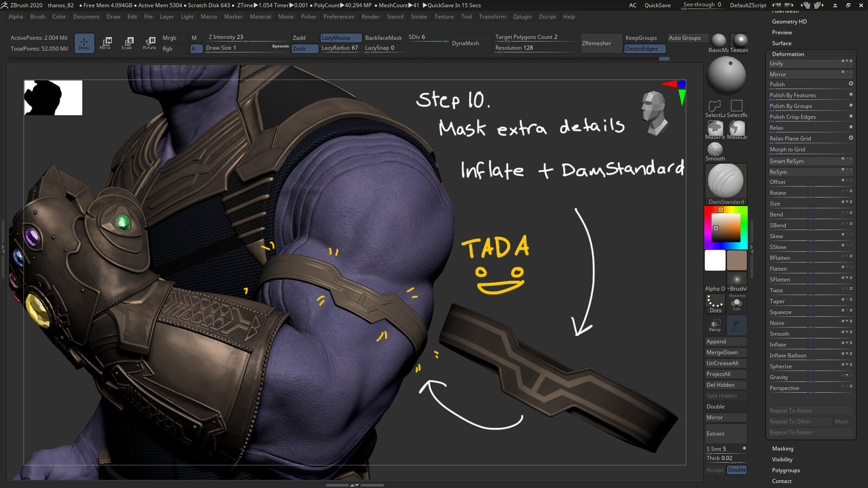Image resolution: width=868 pixels, height=488 pixels.
Task: Click the Del Hidden button
Action: [726, 385]
